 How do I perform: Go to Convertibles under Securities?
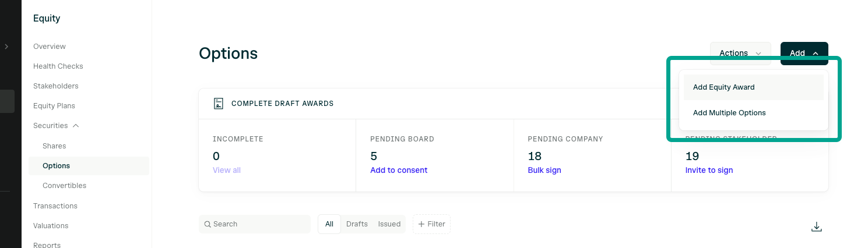[x=64, y=186]
